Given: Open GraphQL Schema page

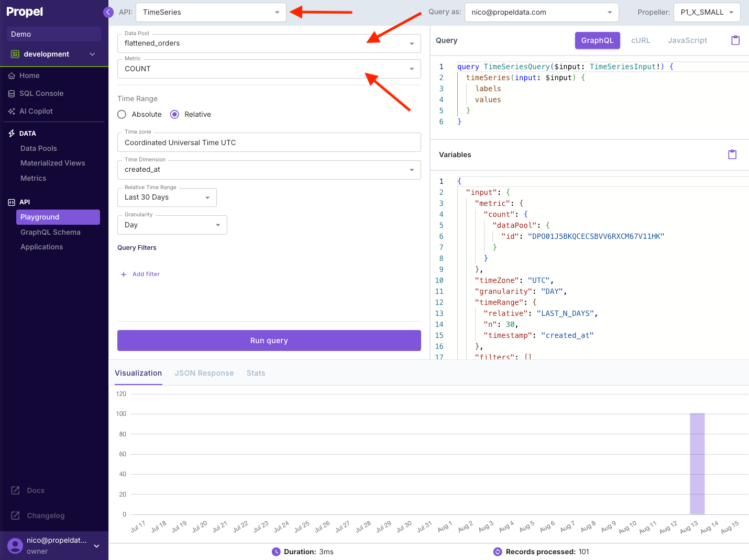Looking at the screenshot, I should (50, 232).
